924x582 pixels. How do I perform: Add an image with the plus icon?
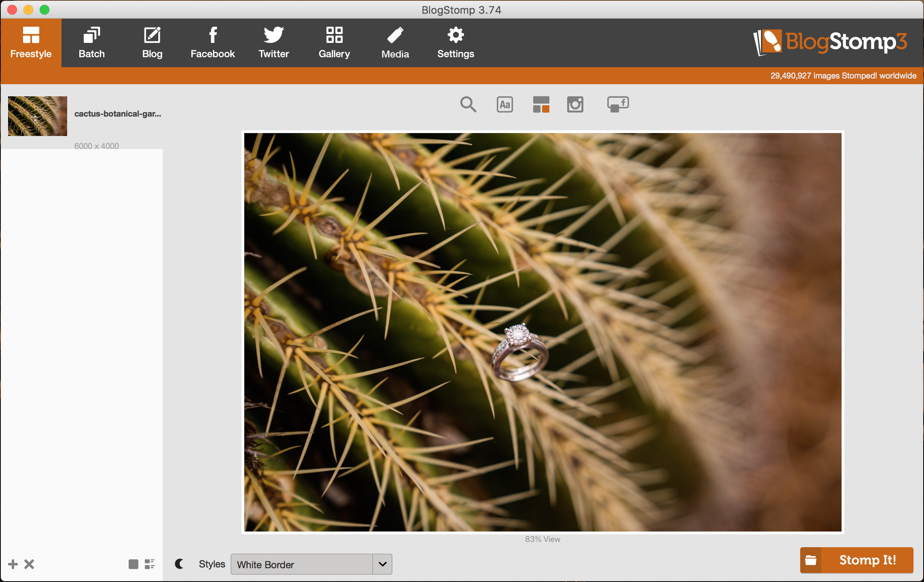pos(13,564)
